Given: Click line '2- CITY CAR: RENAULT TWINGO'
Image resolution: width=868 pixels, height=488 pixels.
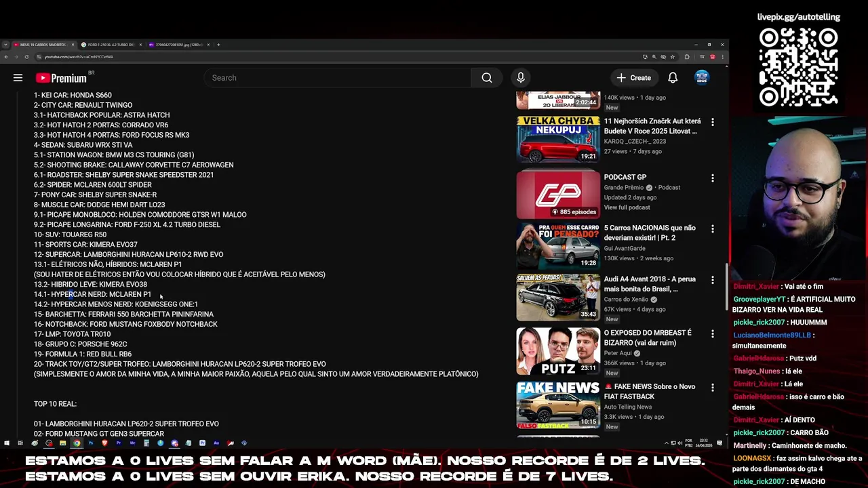Looking at the screenshot, I should (x=83, y=105).
